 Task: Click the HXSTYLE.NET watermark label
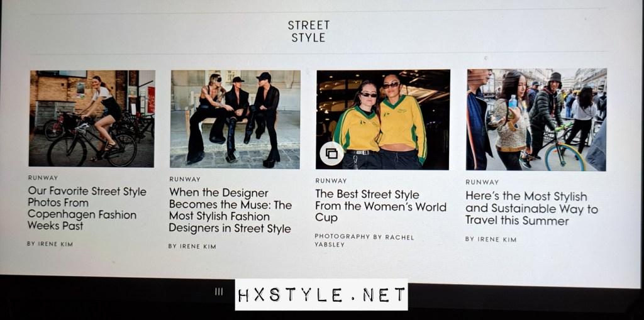pyautogui.click(x=321, y=294)
